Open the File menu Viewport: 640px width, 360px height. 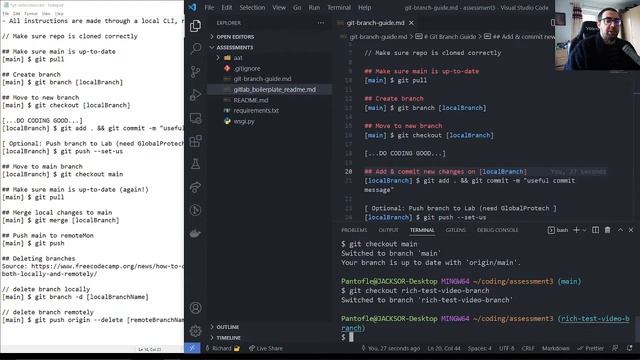(209, 7)
